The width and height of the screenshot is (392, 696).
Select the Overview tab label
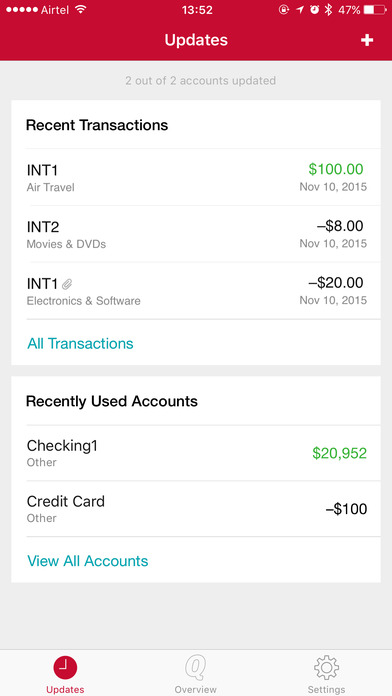coord(196,689)
